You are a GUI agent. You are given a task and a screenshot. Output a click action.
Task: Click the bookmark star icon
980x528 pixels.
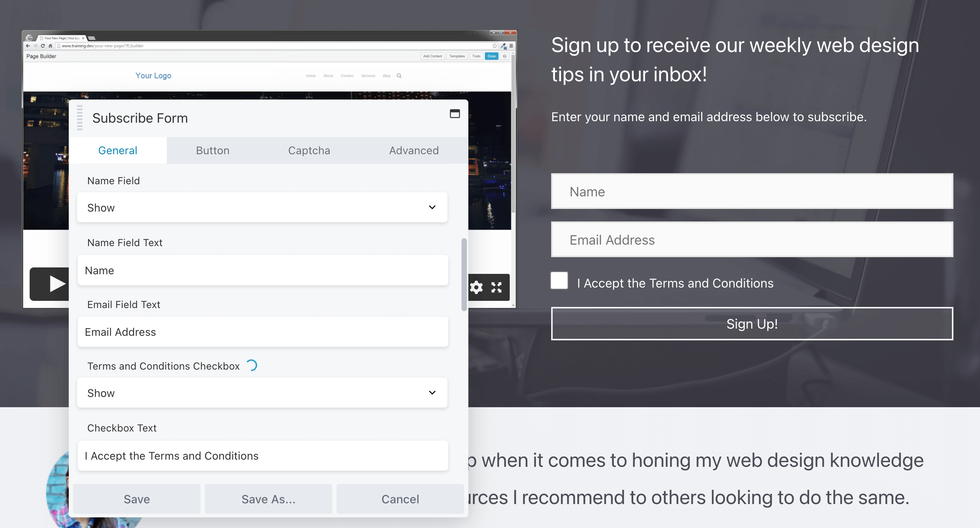[494, 46]
